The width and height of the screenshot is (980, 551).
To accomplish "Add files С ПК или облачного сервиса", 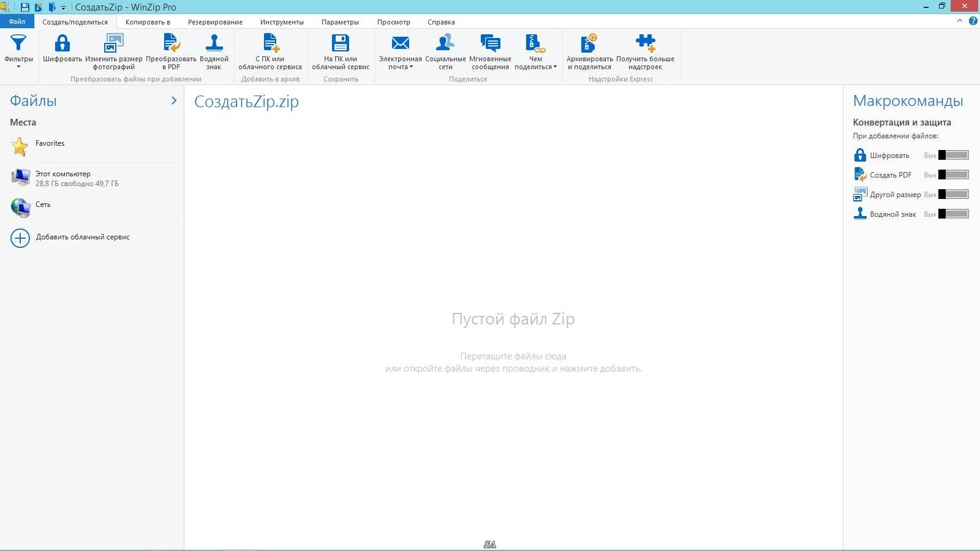I will click(270, 51).
